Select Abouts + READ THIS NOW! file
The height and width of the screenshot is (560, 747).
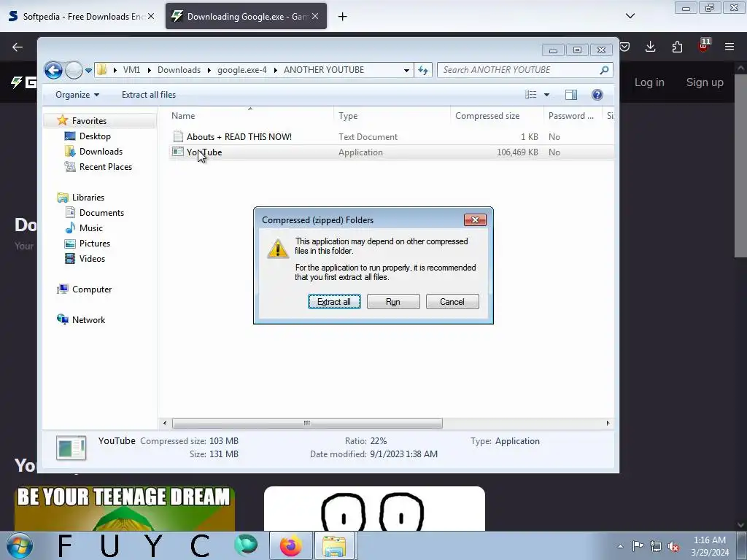tap(239, 136)
